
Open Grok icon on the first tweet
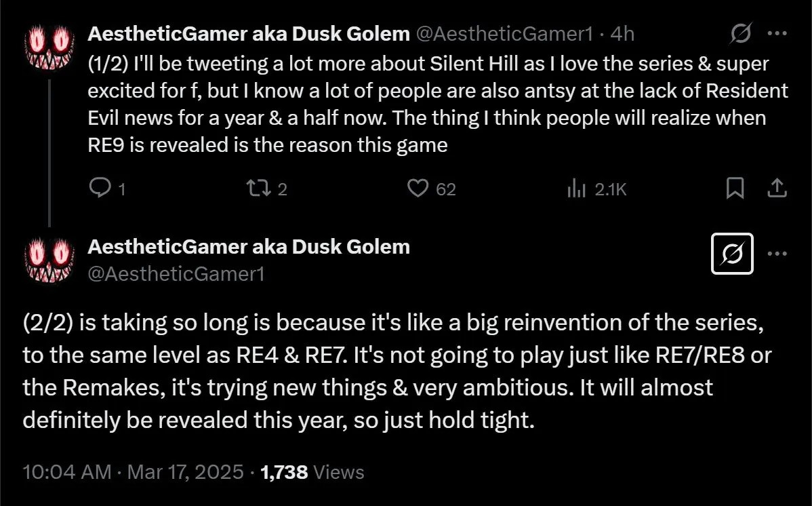[741, 33]
